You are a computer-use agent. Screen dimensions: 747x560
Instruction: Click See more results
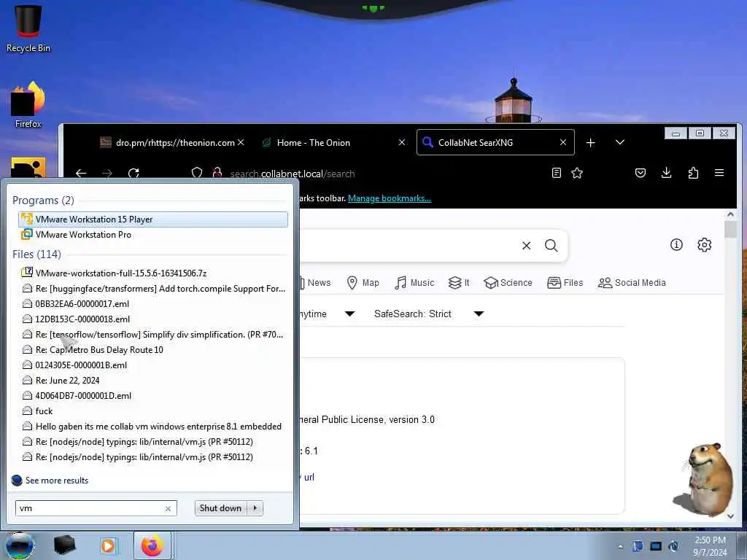coord(57,480)
